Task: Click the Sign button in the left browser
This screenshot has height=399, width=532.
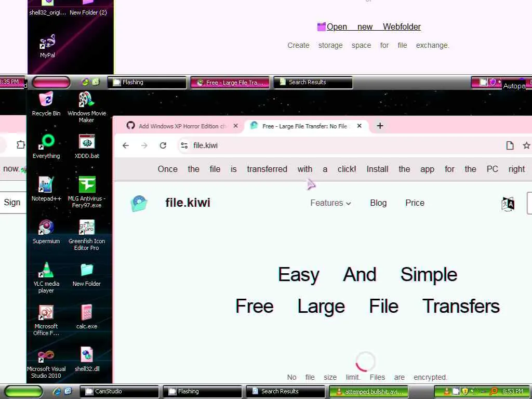Action: coord(12,203)
